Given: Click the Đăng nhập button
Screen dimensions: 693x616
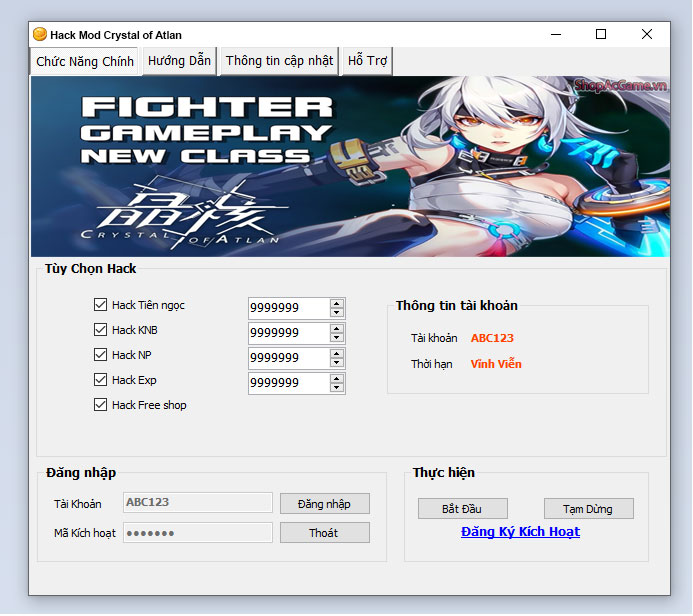Looking at the screenshot, I should [x=325, y=504].
